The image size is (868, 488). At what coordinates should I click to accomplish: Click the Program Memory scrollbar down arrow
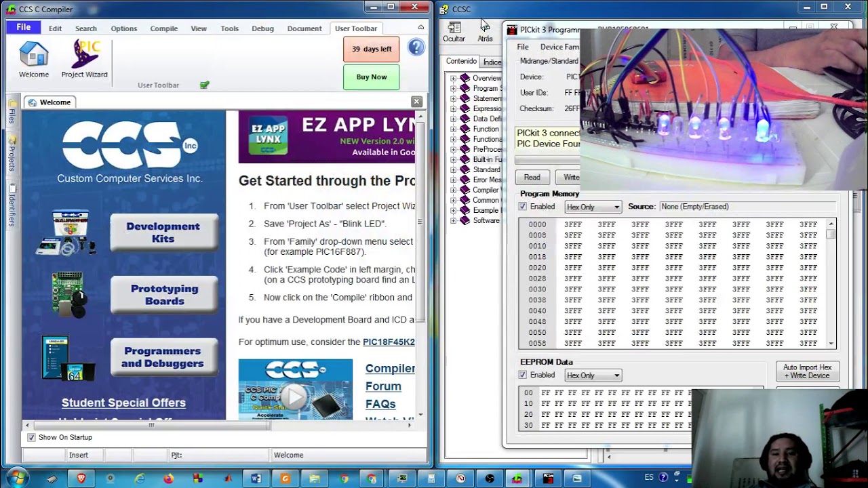tap(831, 344)
